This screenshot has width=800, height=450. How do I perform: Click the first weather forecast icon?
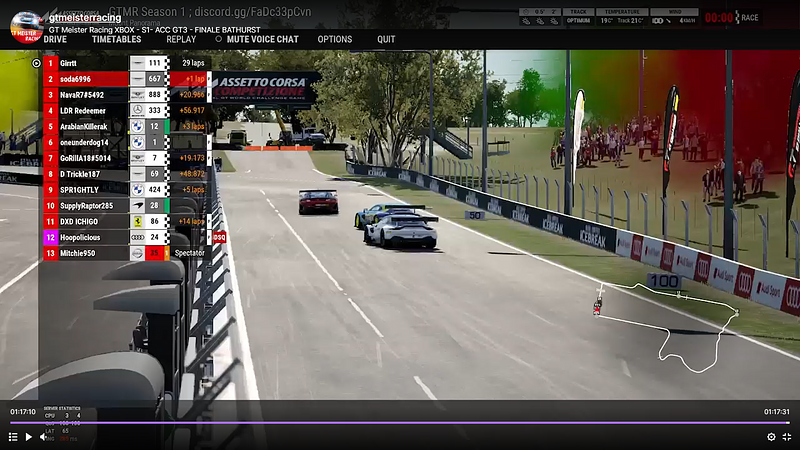click(x=526, y=21)
